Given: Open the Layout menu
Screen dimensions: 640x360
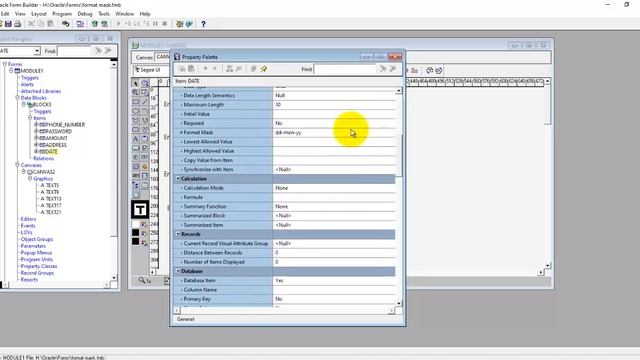Looking at the screenshot, I should pos(39,13).
